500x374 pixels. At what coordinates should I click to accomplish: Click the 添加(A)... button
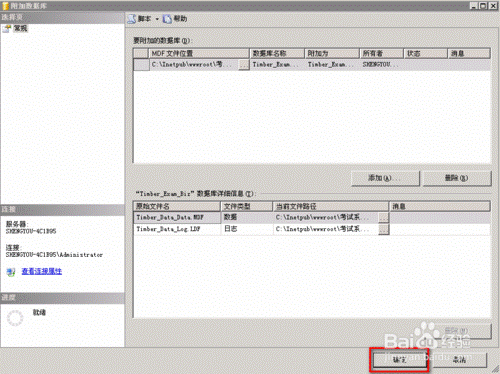click(385, 178)
